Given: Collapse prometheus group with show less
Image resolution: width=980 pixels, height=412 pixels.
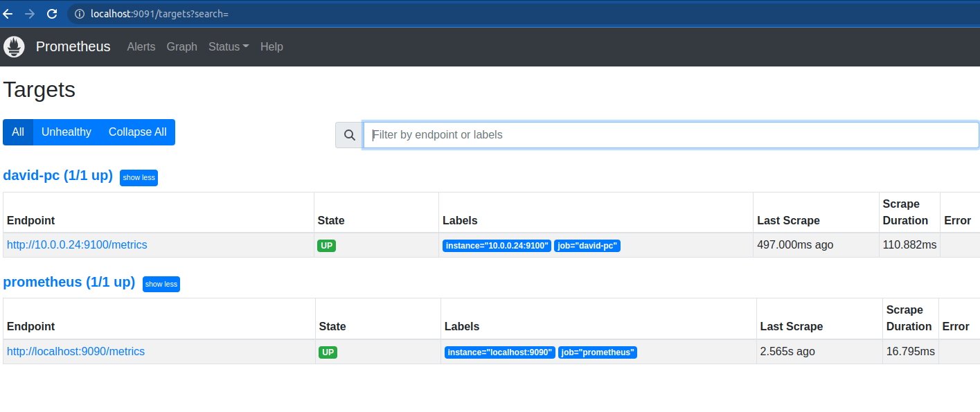Looking at the screenshot, I should [x=161, y=284].
